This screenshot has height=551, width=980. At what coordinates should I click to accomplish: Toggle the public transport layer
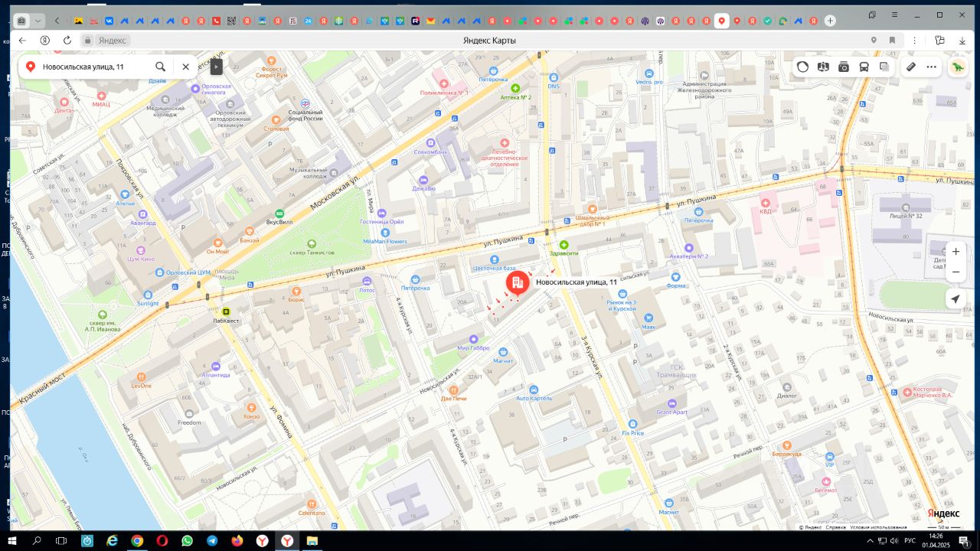[x=864, y=67]
